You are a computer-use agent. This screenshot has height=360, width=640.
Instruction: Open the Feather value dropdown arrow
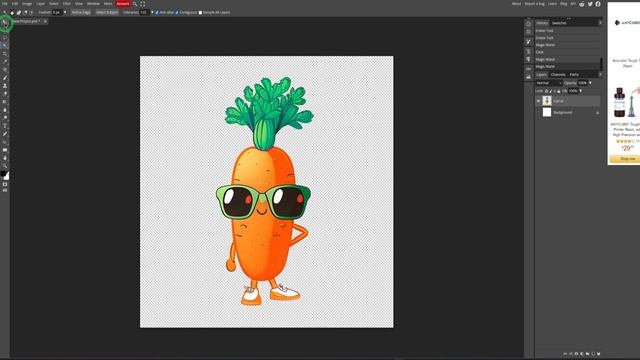point(65,13)
